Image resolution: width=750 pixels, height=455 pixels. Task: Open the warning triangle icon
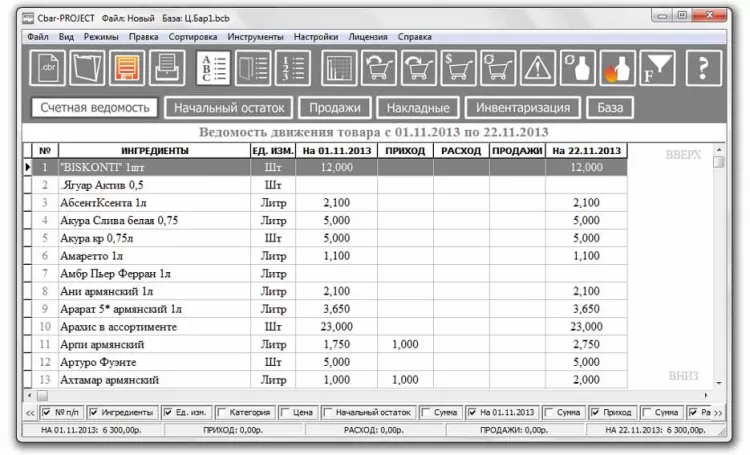(x=538, y=68)
